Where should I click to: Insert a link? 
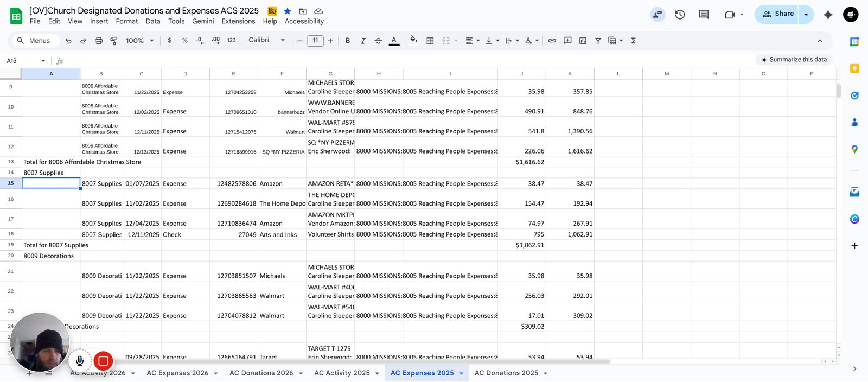click(552, 41)
